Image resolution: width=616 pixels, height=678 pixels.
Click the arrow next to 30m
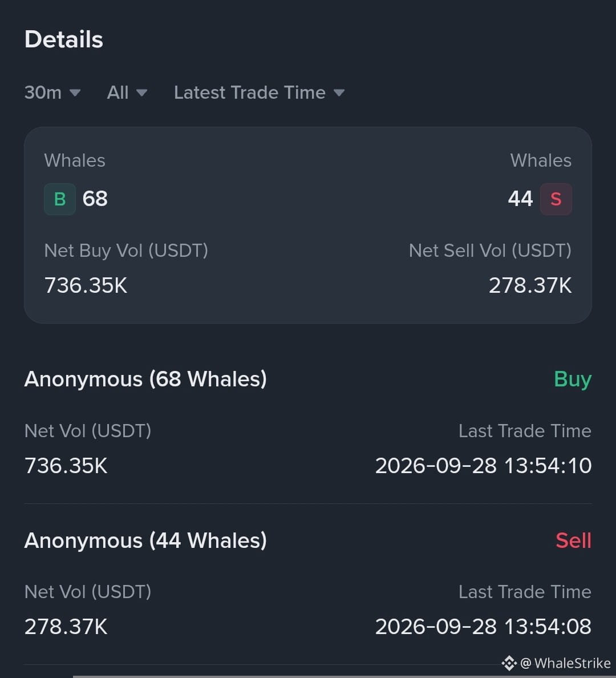point(75,93)
